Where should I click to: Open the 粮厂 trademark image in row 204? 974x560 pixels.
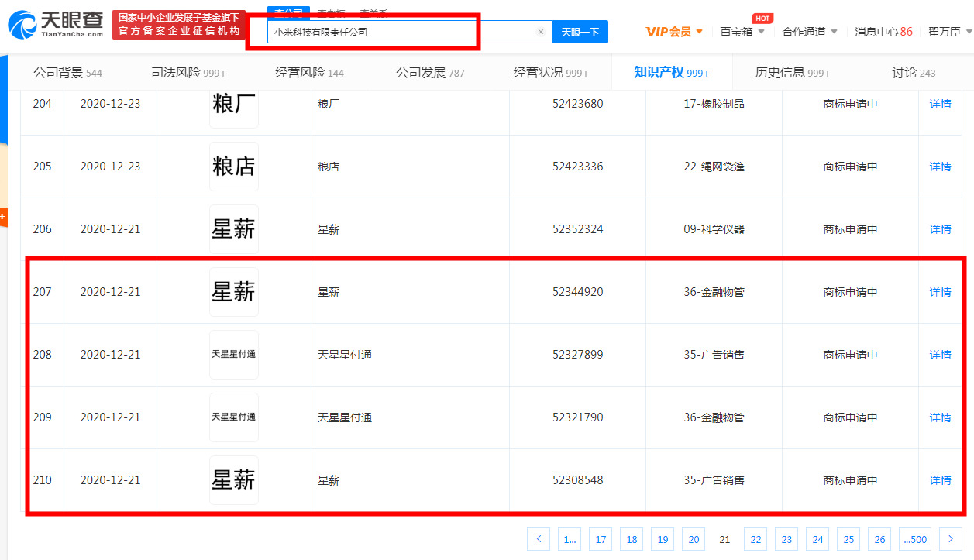tap(234, 105)
